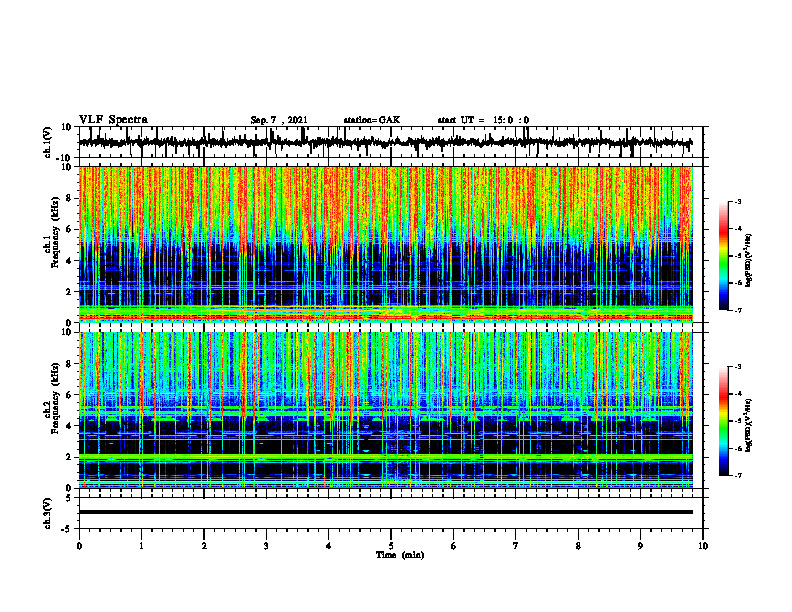Click the "ch.1(V)" waveform axis label
The height and width of the screenshot is (612, 792).
(48, 142)
